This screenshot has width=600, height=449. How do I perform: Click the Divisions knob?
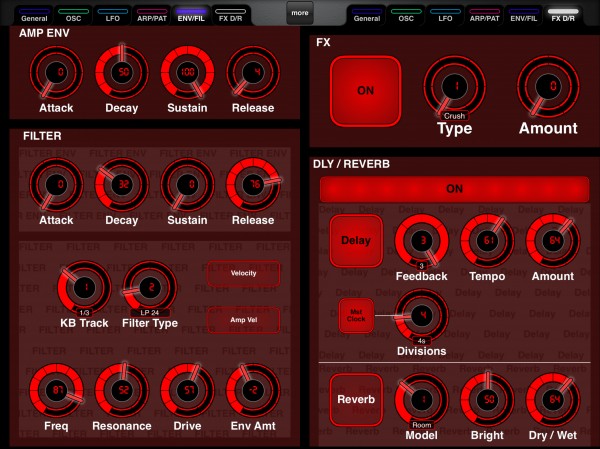(422, 315)
